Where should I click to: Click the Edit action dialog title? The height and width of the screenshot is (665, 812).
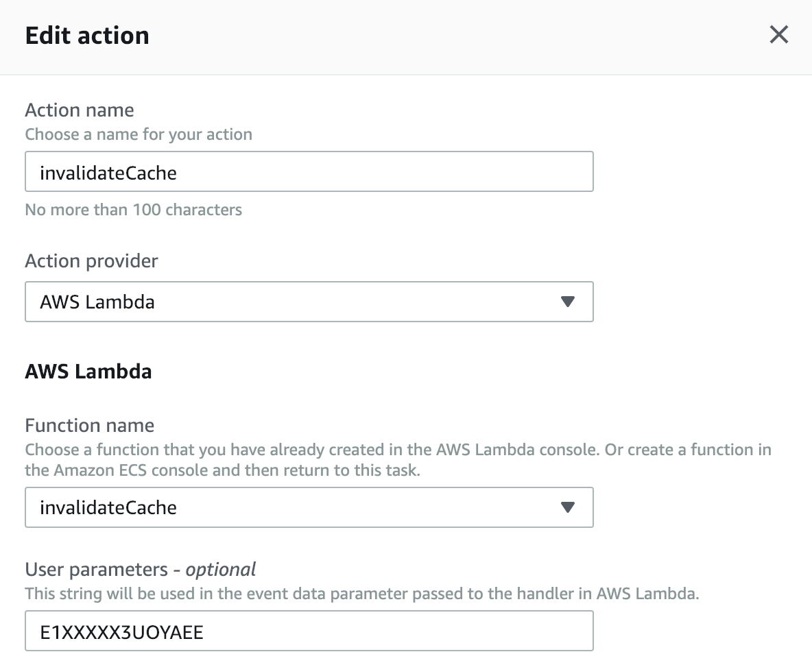click(87, 36)
